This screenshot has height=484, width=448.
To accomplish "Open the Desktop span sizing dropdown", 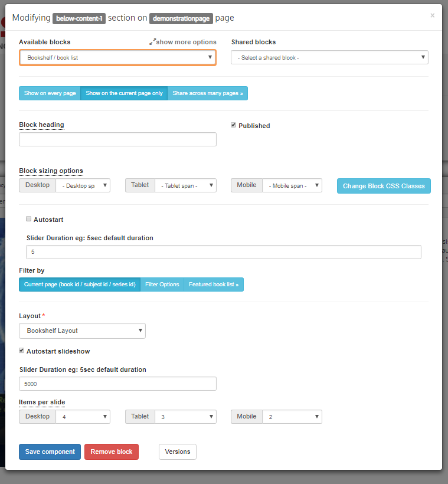I will [x=83, y=185].
